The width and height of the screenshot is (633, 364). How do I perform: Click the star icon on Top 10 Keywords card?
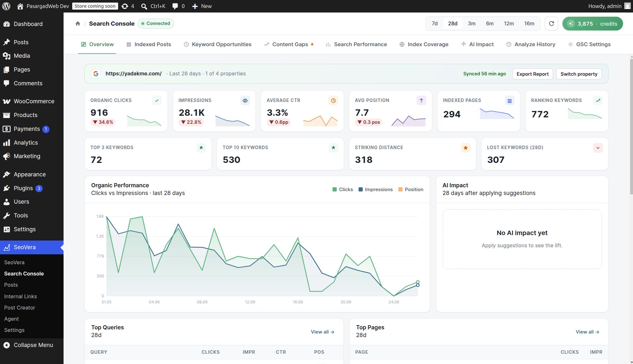(x=333, y=148)
